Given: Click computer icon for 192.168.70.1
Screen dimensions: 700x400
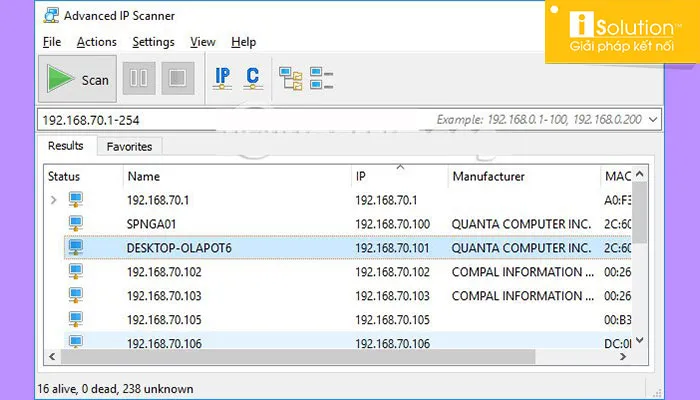Looking at the screenshot, I should pos(75,200).
